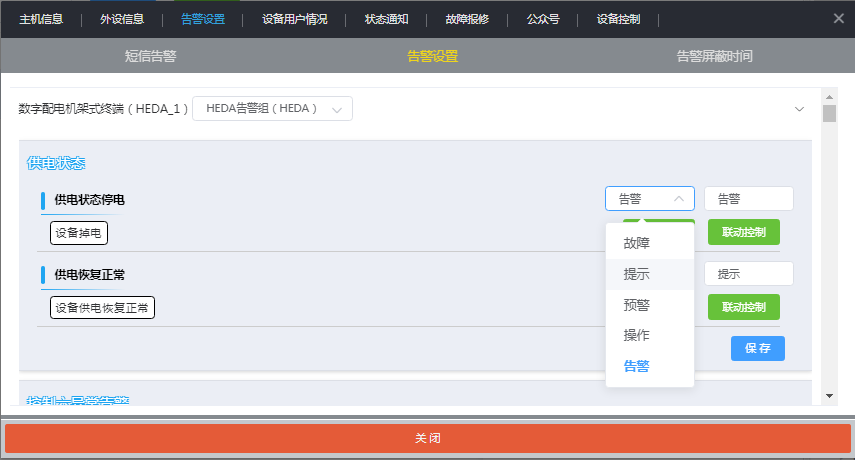855x460 pixels.
Task: Close the dialog with the X icon
Action: tap(838, 18)
